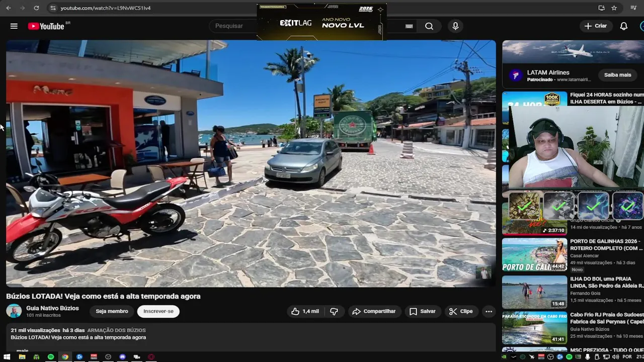Click the address bar URL youtube.com/watch
The height and width of the screenshot is (362, 644).
106,8
